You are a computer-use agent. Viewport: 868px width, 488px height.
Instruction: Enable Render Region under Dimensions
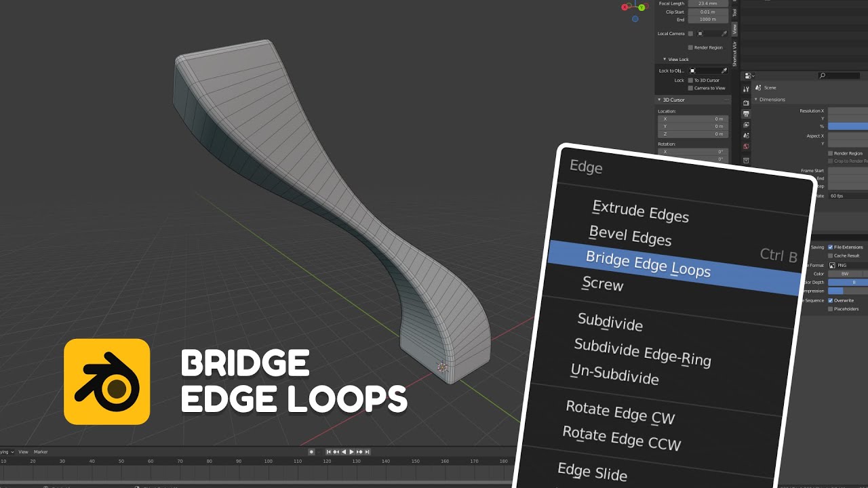[x=831, y=153]
